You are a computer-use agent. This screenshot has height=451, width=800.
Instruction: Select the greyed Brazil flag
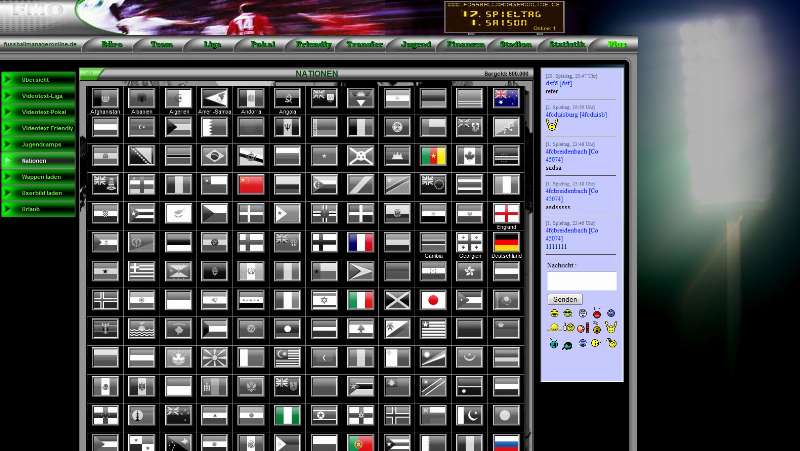click(214, 156)
